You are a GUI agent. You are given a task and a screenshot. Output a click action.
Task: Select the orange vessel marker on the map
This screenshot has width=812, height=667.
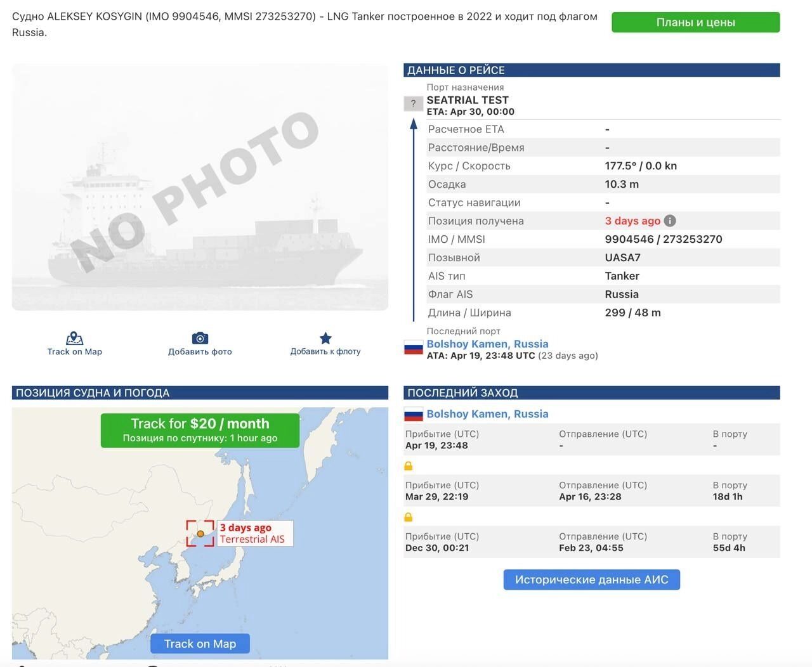[x=200, y=534]
